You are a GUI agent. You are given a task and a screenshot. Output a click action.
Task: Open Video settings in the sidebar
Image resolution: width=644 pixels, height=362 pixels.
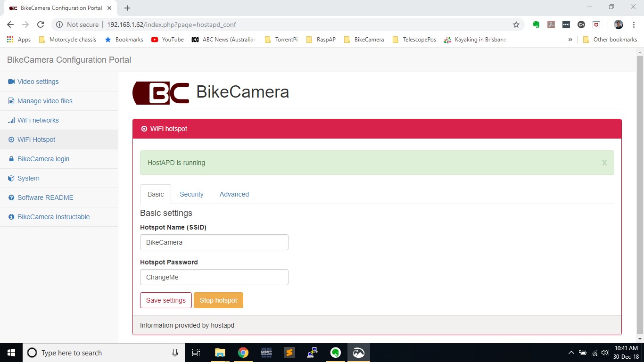coord(59,82)
